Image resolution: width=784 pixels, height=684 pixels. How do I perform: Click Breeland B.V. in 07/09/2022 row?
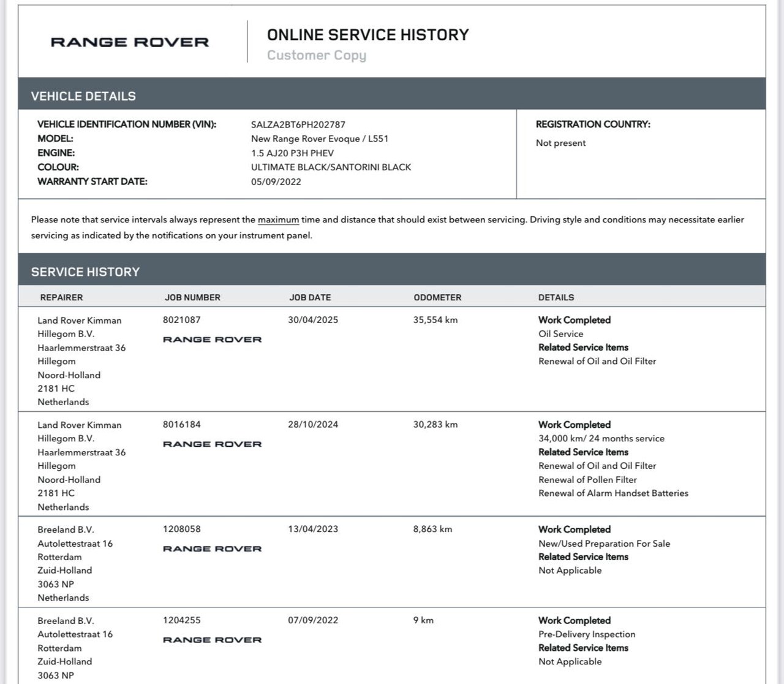66,621
